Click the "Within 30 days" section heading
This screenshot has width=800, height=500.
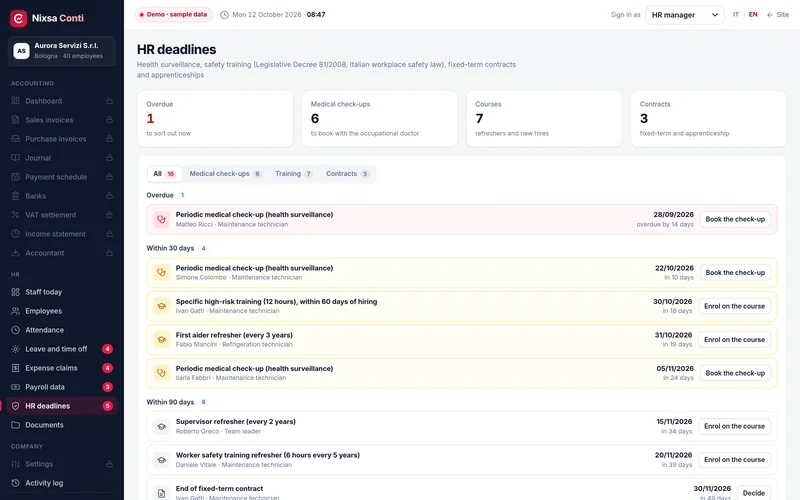pyautogui.click(x=170, y=248)
